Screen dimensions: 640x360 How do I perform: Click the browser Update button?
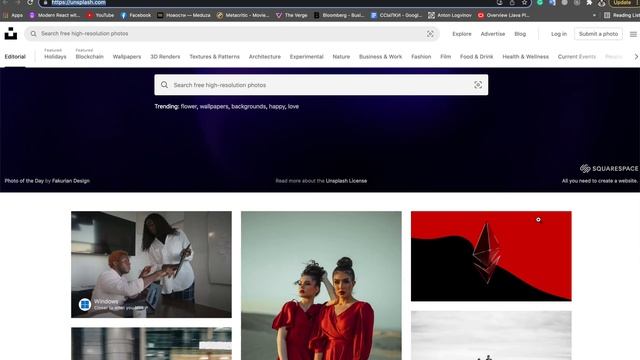point(622,3)
